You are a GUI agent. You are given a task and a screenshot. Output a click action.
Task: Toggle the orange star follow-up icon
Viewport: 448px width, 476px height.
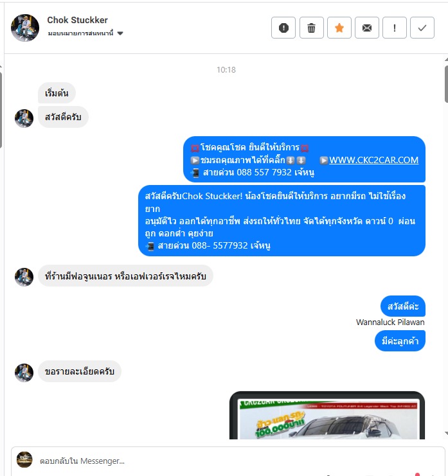pyautogui.click(x=339, y=28)
